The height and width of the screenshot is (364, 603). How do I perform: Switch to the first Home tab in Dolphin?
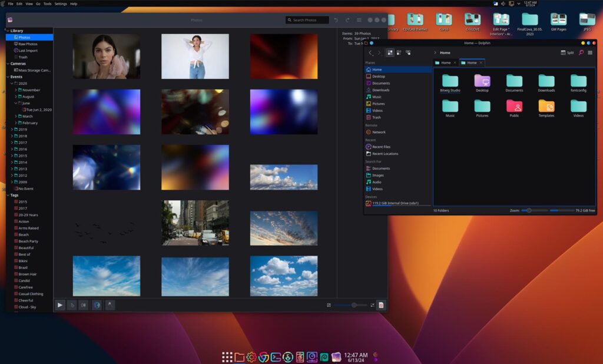pyautogui.click(x=446, y=62)
